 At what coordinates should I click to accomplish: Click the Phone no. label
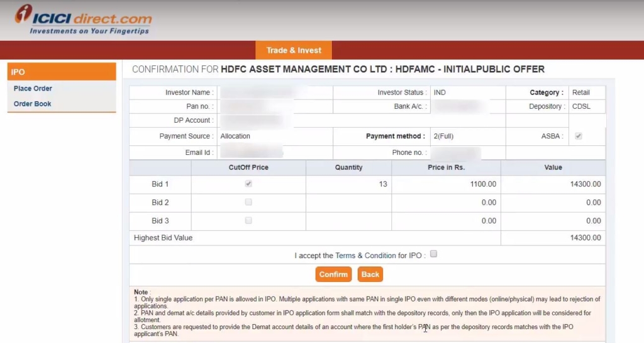[409, 152]
